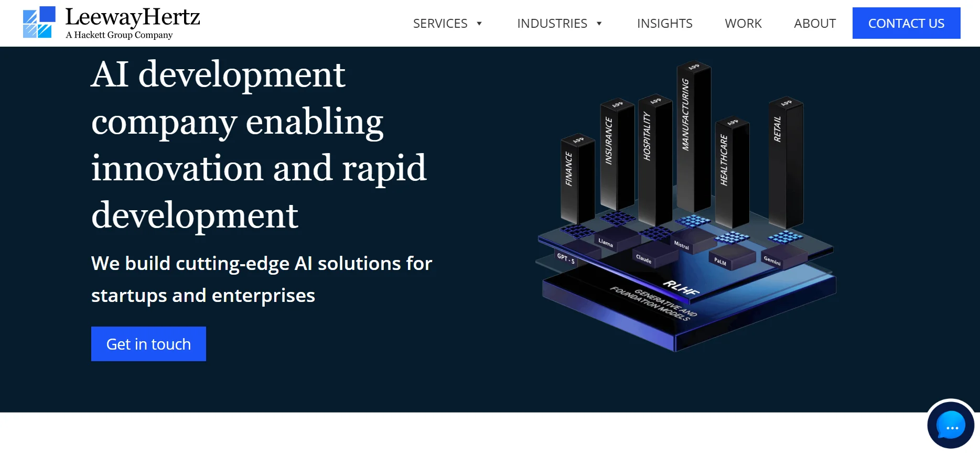Click the 'AI development company' headline
Image resolution: width=980 pixels, height=455 pixels.
click(259, 144)
